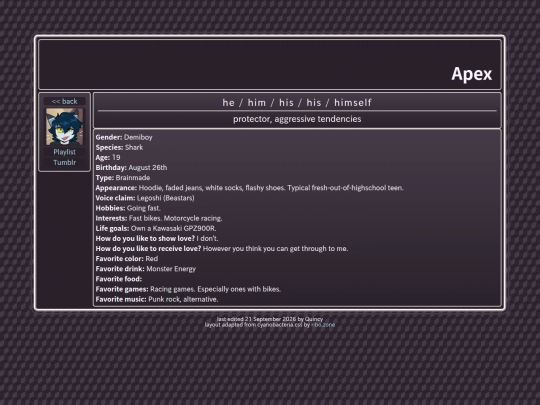Screen dimensions: 540x405
Task: Open the Playlist link
Action: pyautogui.click(x=64, y=152)
